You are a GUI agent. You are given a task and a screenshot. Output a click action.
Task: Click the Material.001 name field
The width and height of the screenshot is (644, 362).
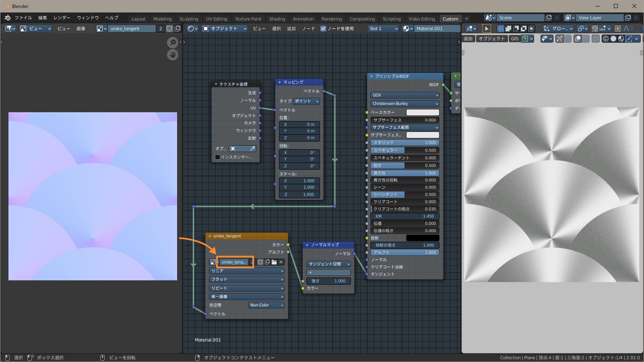[x=437, y=29]
